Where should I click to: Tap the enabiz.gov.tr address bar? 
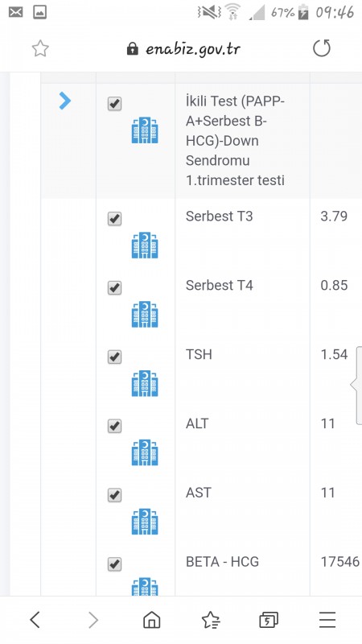click(183, 49)
